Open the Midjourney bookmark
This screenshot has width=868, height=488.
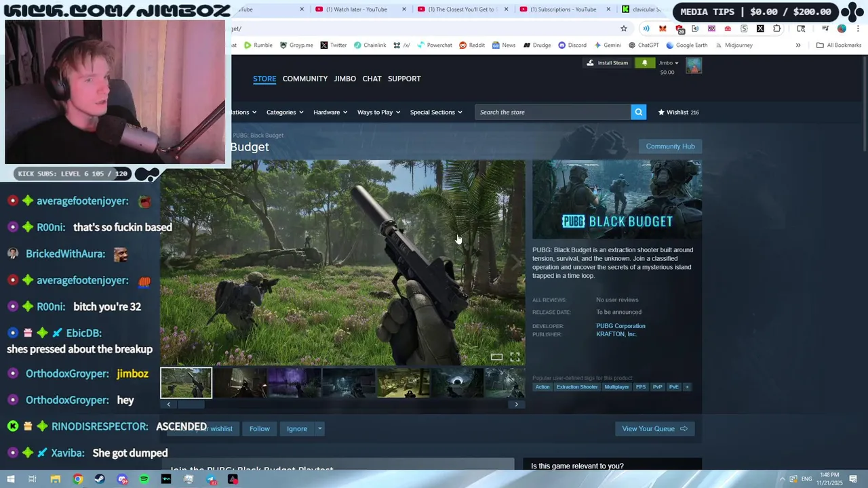(x=733, y=45)
